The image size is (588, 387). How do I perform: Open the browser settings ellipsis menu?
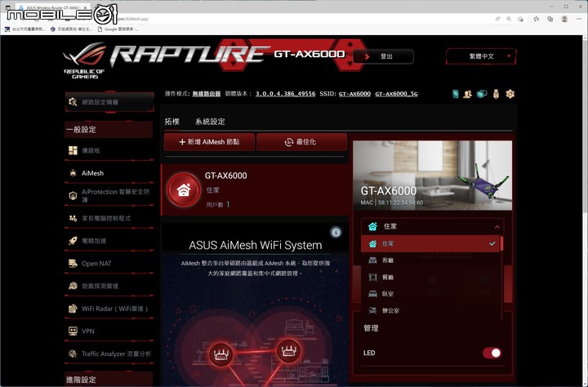tap(579, 19)
